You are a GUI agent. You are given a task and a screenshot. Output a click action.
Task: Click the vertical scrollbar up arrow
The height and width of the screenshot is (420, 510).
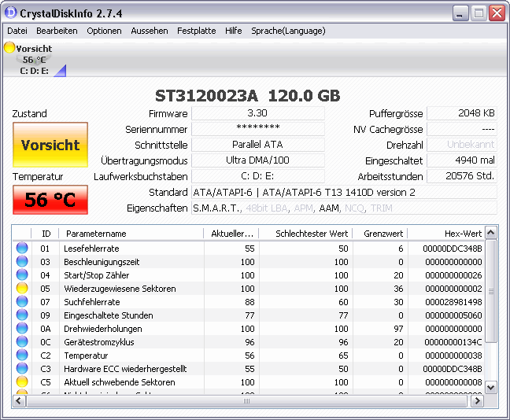[x=491, y=233]
